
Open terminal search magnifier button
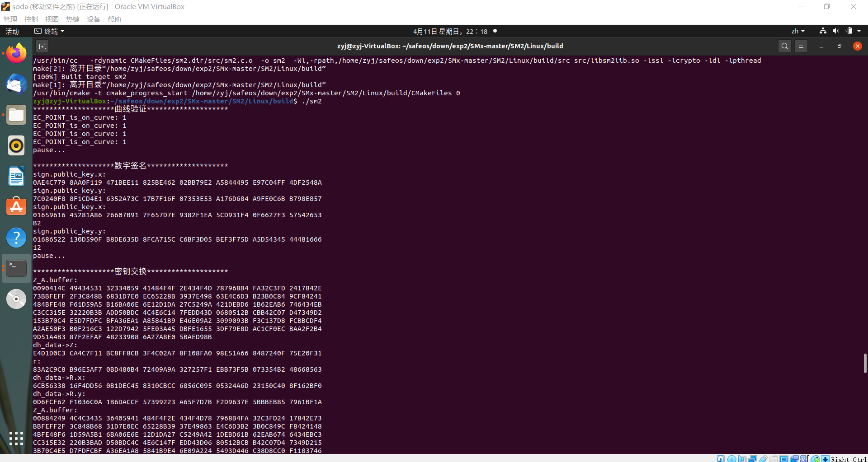(785, 46)
